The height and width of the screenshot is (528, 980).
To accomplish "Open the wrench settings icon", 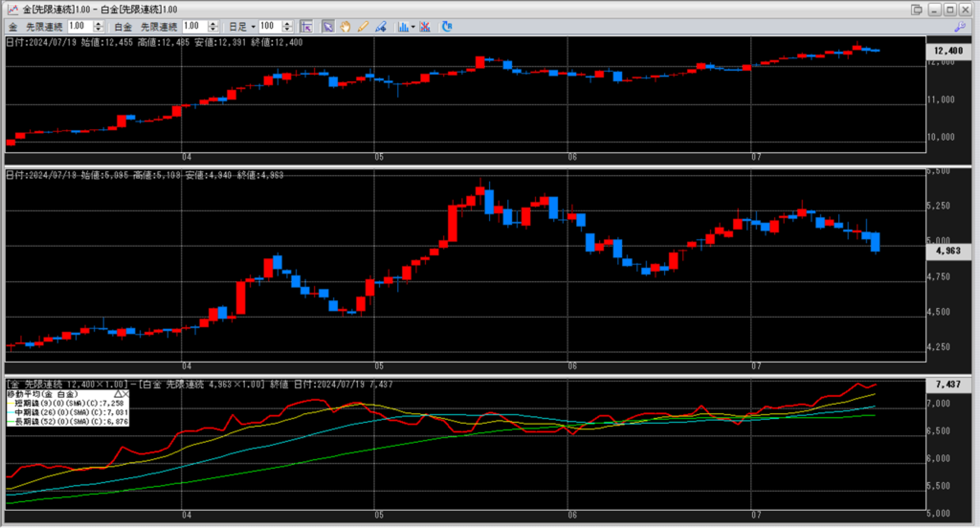I will (x=960, y=27).
